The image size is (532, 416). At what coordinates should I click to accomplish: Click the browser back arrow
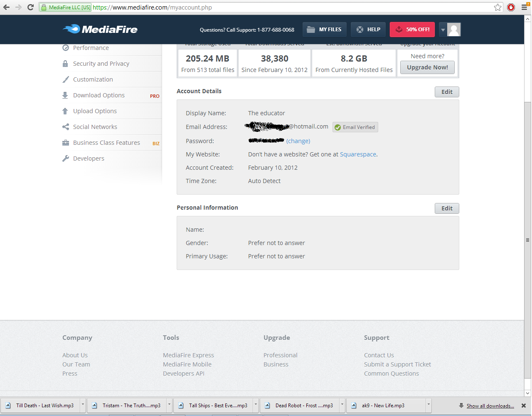pos(6,7)
